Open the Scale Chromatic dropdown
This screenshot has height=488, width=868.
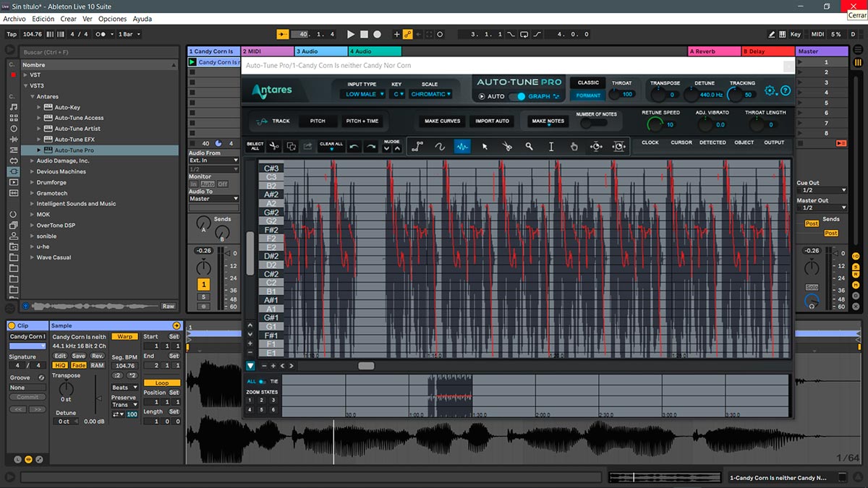tap(430, 94)
